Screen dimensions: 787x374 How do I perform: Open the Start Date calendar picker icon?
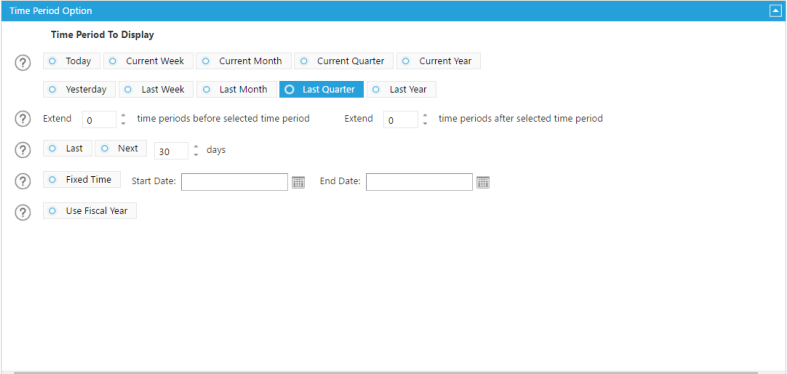(x=298, y=182)
